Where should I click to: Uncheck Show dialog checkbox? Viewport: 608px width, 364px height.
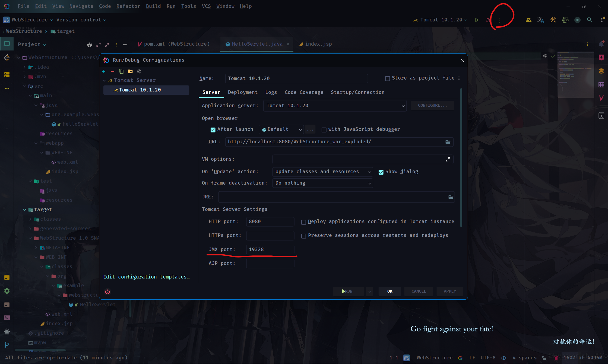coord(381,172)
